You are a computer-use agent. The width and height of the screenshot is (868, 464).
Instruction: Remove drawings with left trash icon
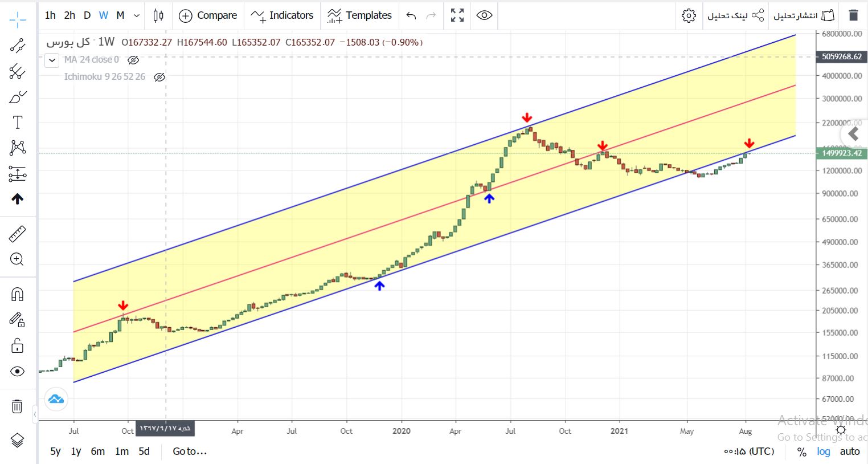[18, 406]
